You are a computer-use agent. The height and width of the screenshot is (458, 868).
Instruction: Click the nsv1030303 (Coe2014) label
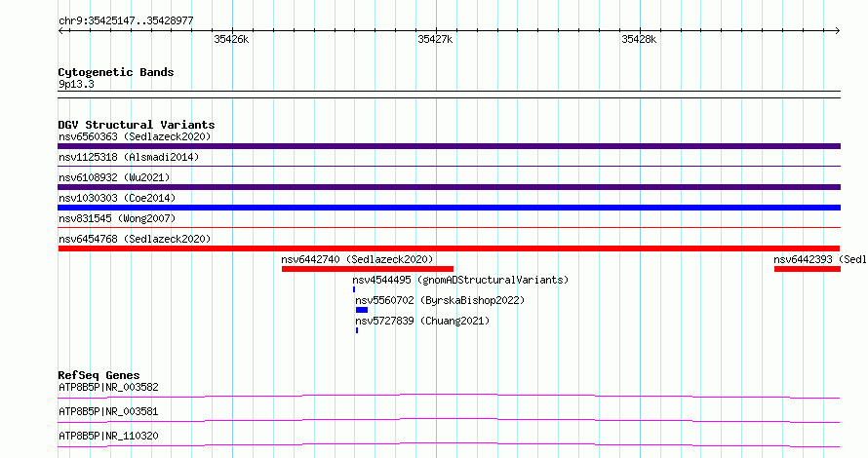tap(117, 198)
